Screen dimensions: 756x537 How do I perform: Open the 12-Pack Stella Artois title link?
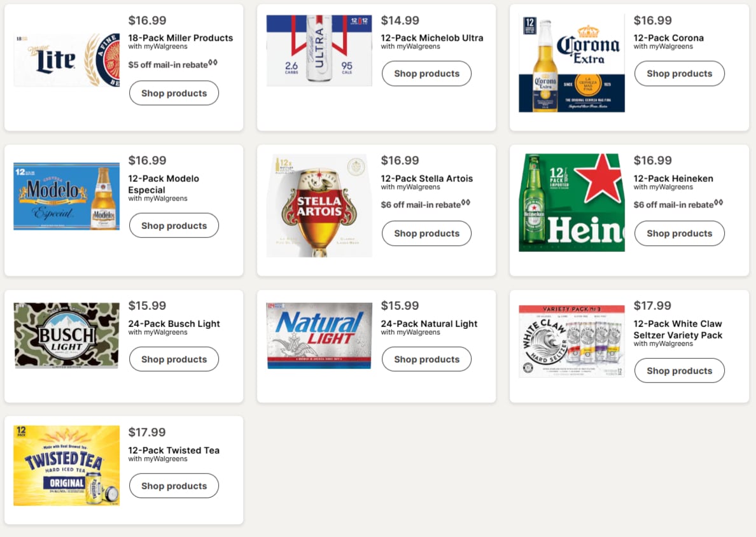tap(427, 178)
